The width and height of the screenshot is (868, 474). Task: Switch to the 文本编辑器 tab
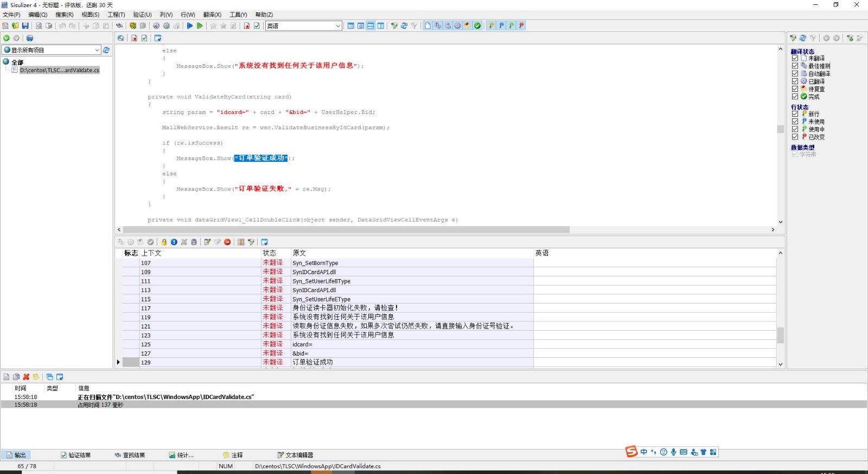point(295,455)
